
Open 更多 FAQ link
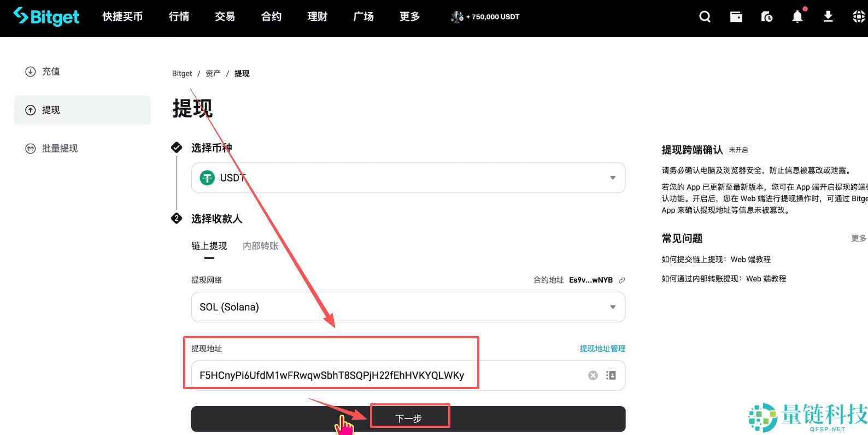tap(859, 238)
